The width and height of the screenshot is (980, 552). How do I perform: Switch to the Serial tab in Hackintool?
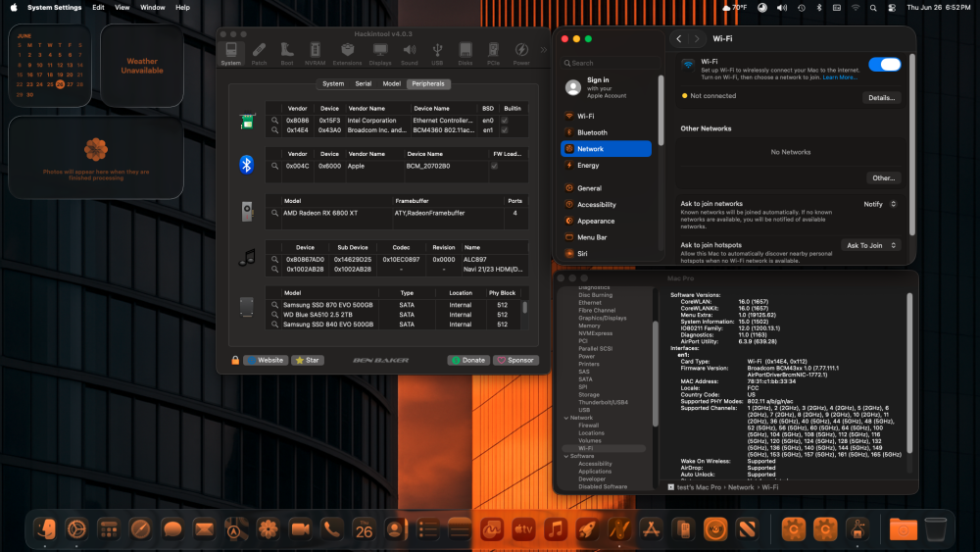364,83
